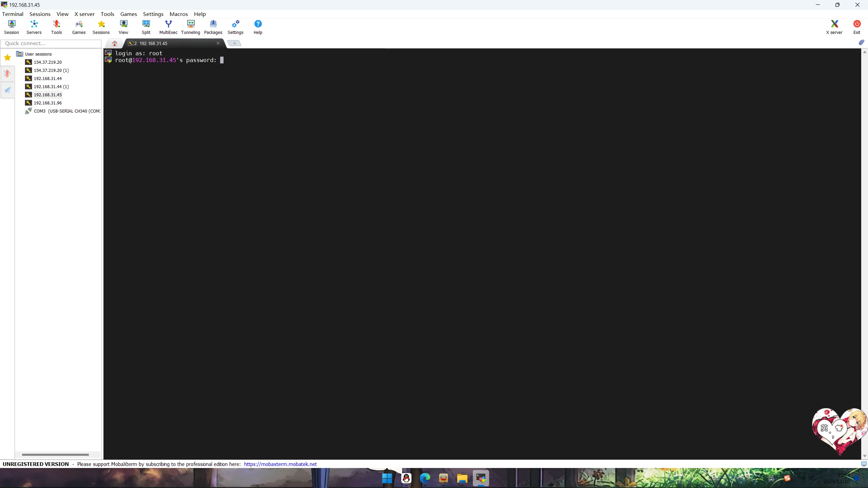Open the Macros menu

178,14
